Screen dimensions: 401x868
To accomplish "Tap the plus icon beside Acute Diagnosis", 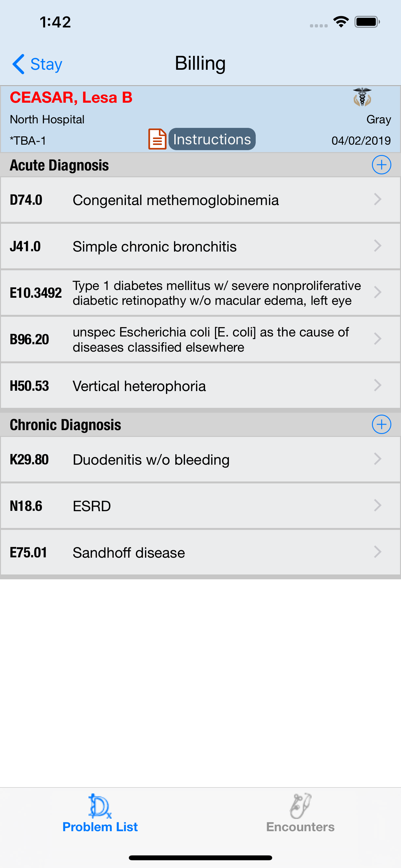I will [381, 165].
